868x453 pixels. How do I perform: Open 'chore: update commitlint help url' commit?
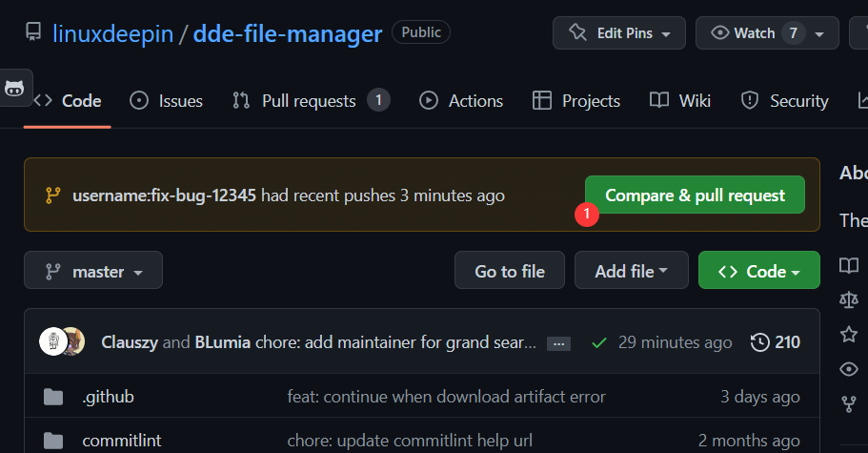pos(410,441)
